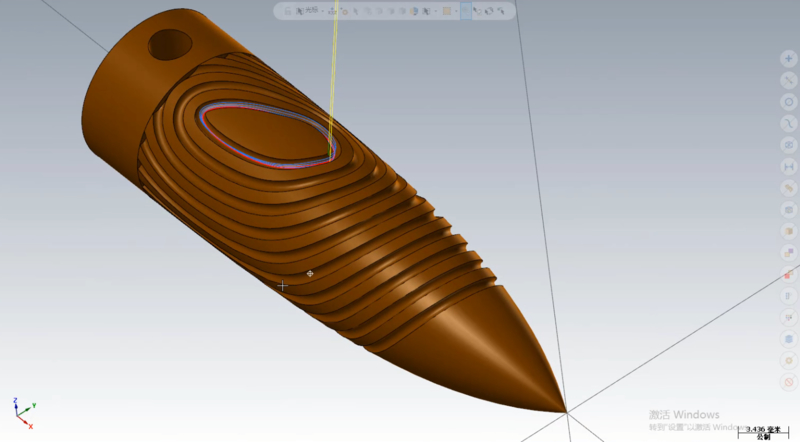This screenshot has width=800, height=442.
Task: Click the red prohibited circle icon
Action: (x=789, y=382)
